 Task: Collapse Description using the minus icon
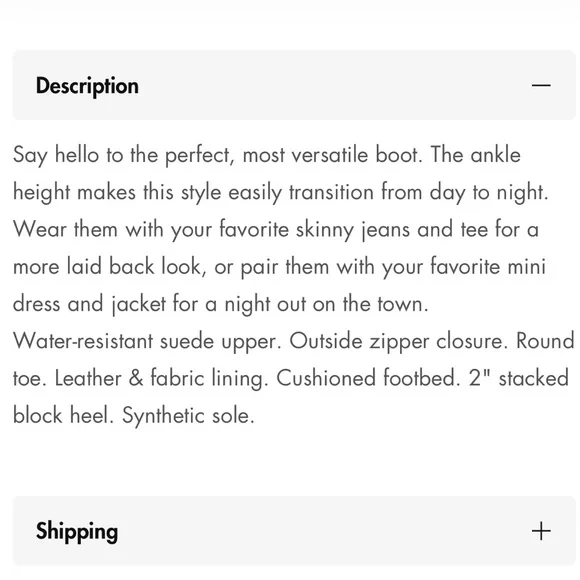point(541,85)
